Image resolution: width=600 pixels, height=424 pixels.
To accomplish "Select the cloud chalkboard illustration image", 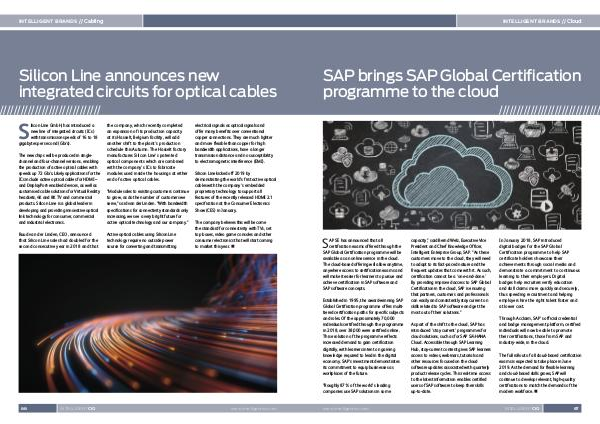I will (452, 175).
